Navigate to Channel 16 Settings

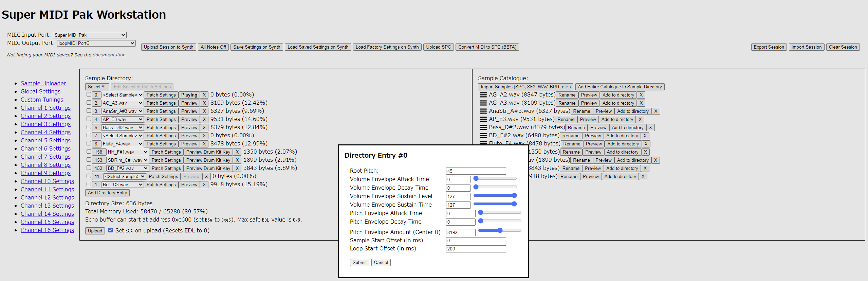tap(47, 230)
